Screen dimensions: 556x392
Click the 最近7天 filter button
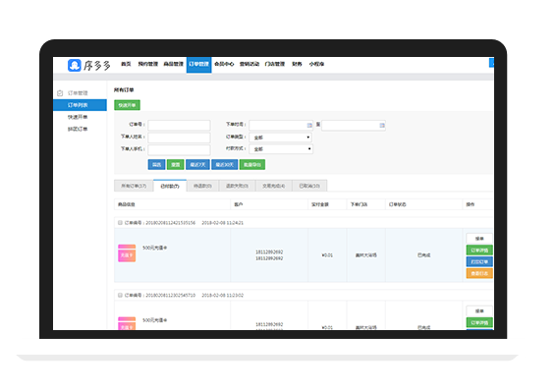(197, 165)
